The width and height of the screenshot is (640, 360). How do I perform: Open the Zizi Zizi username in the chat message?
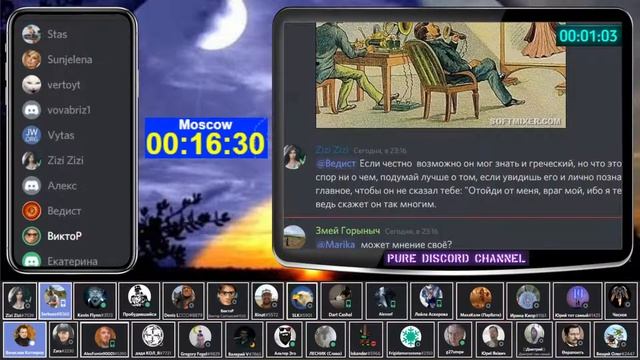(x=332, y=150)
